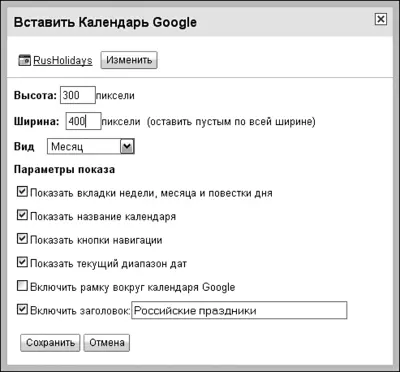Focus the Ширина width input field
The width and height of the screenshot is (400, 372).
pyautogui.click(x=83, y=121)
